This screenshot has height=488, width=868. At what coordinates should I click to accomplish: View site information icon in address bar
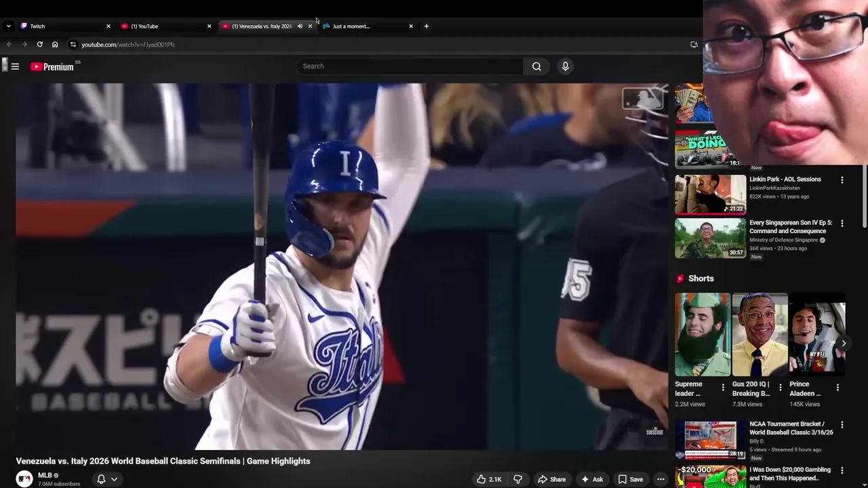click(73, 45)
